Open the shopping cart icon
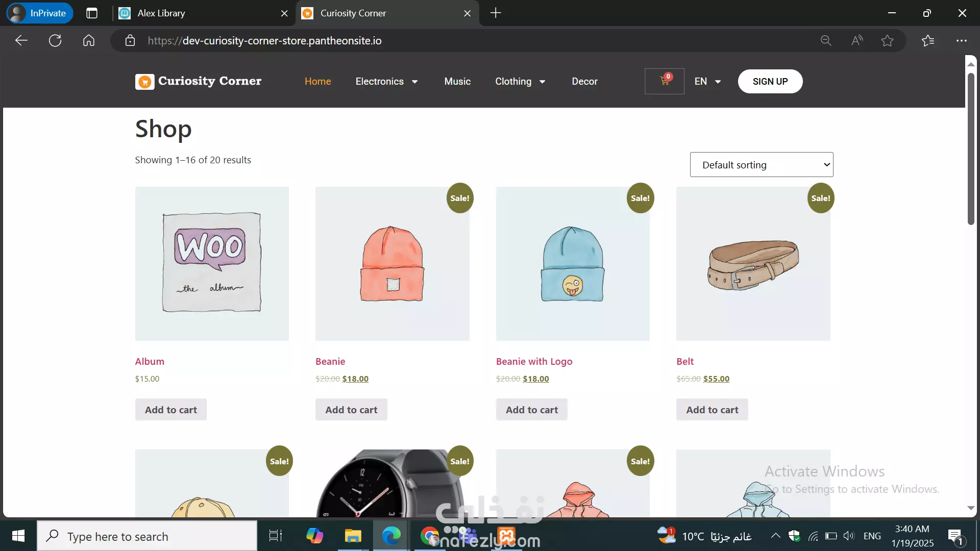Image resolution: width=980 pixels, height=551 pixels. tap(664, 81)
